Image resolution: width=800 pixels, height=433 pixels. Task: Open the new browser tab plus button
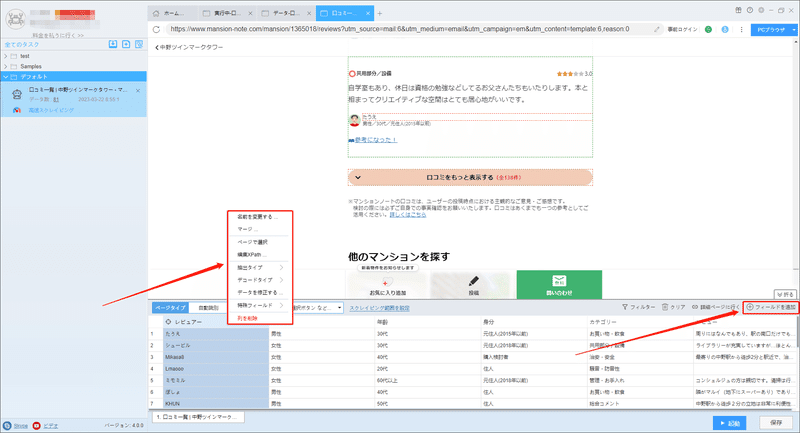coord(380,13)
